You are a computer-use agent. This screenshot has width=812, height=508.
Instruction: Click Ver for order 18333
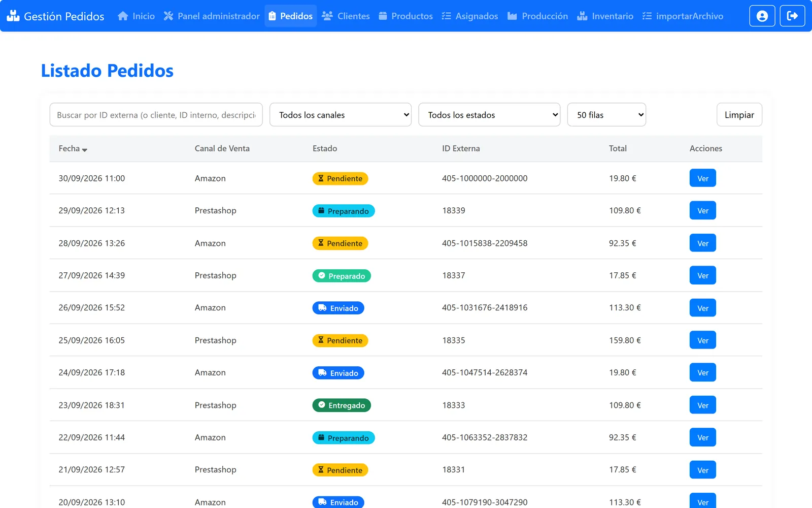tap(703, 405)
